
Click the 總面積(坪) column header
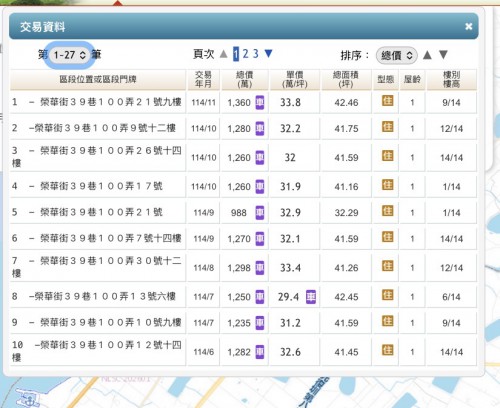click(346, 79)
